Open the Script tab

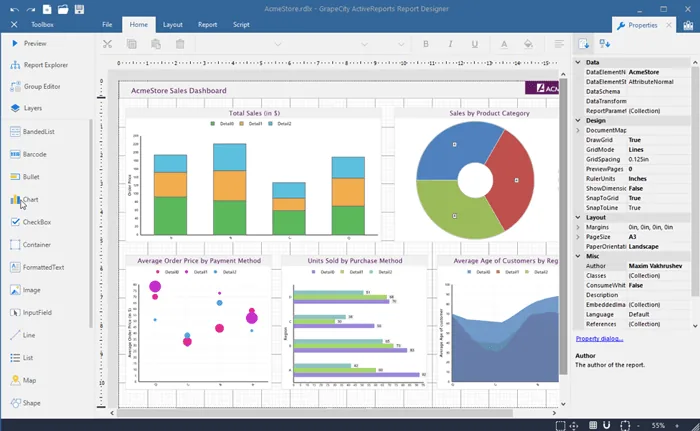[241, 25]
